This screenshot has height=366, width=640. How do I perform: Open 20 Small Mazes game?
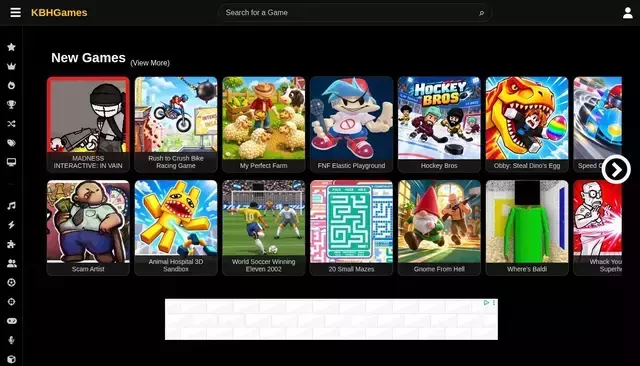(351, 228)
